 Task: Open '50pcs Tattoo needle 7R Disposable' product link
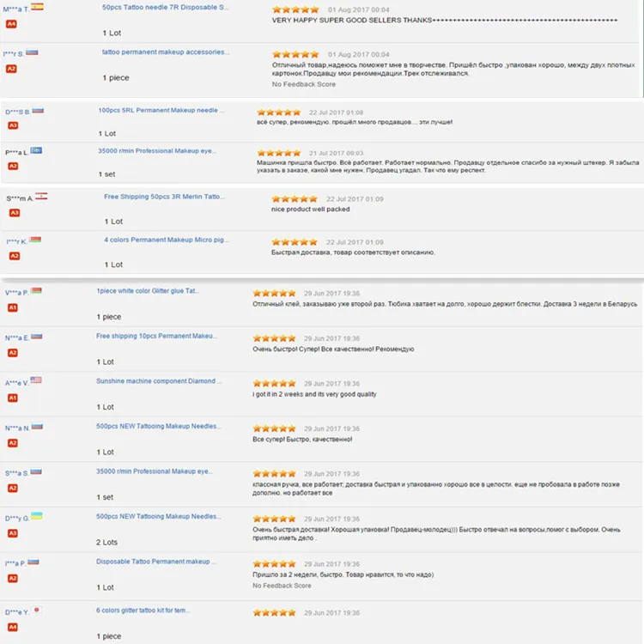166,7
